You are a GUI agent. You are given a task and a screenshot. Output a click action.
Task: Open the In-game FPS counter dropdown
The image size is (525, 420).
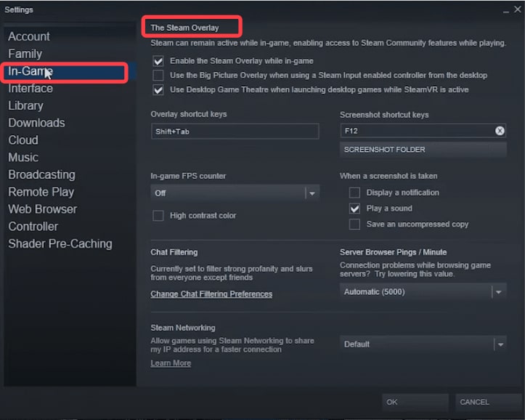[235, 193]
